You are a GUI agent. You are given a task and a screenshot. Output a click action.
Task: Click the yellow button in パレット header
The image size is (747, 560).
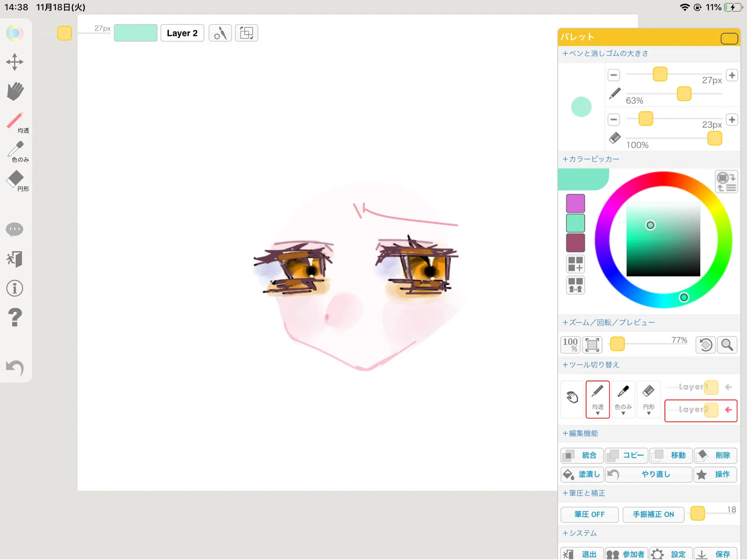click(729, 38)
